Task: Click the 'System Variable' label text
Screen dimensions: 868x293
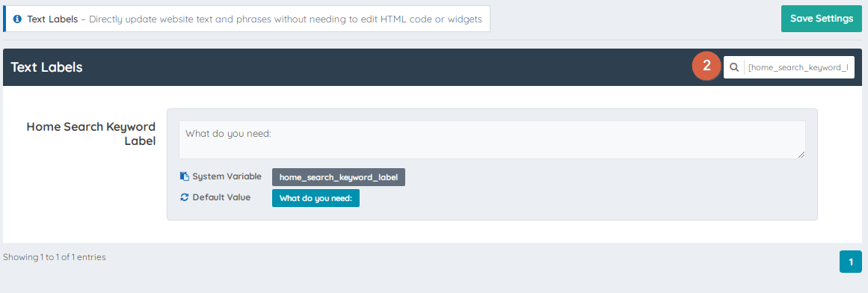Action: point(227,176)
